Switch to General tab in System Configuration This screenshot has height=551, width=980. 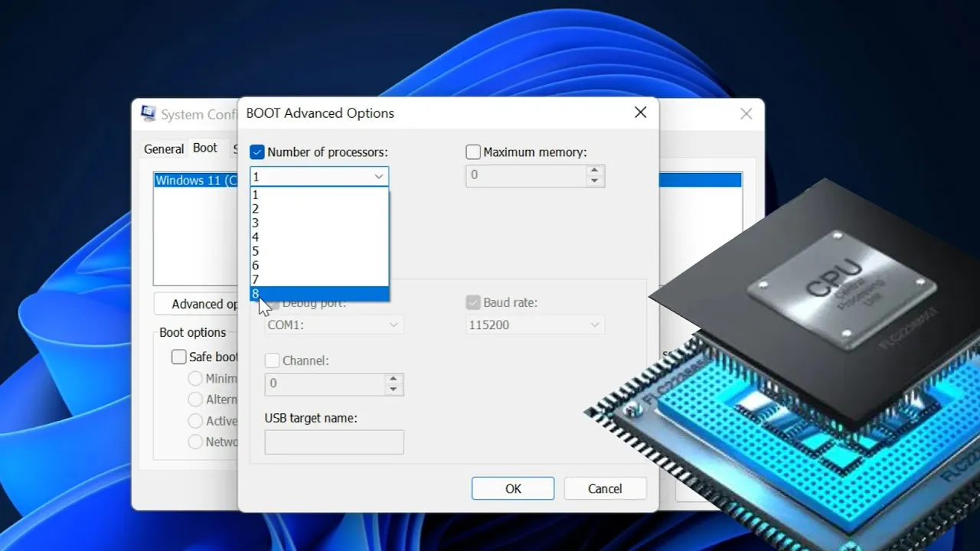pyautogui.click(x=164, y=149)
